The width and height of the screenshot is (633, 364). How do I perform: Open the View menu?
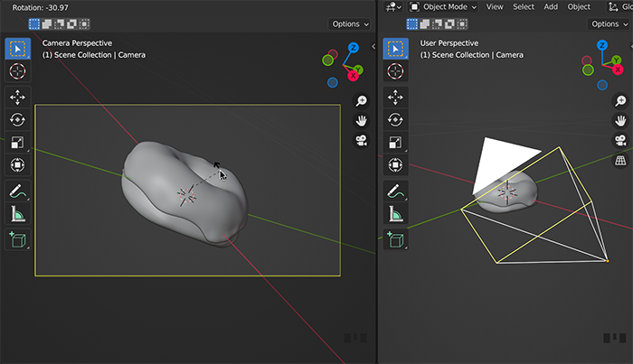(495, 7)
